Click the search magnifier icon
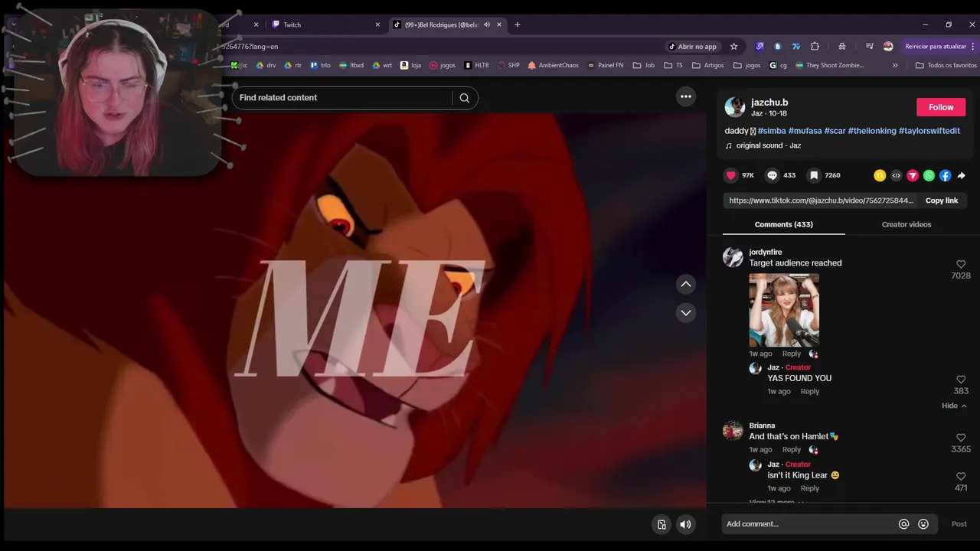 [x=464, y=98]
